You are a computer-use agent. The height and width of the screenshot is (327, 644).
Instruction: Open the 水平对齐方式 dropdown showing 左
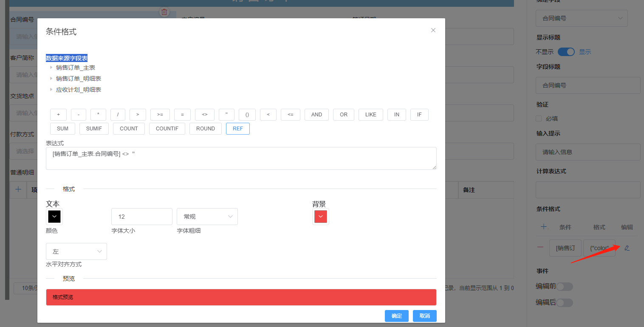pos(76,251)
